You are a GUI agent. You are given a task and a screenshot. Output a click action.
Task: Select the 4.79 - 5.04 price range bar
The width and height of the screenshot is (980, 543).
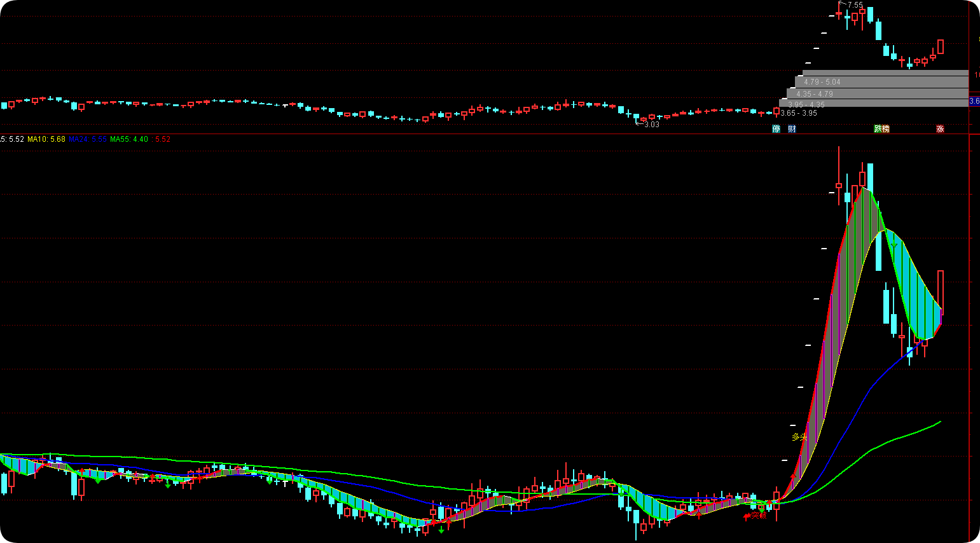pyautogui.click(x=881, y=82)
